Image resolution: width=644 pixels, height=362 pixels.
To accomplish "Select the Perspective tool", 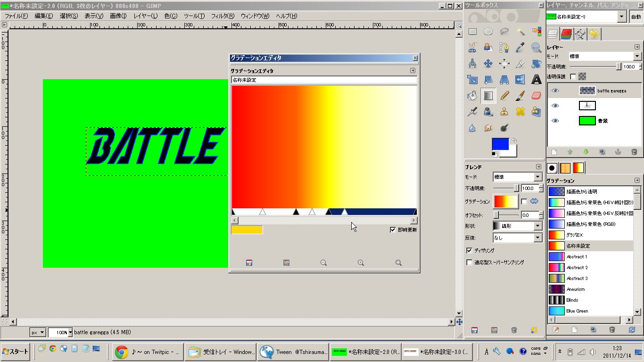I will pyautogui.click(x=504, y=80).
